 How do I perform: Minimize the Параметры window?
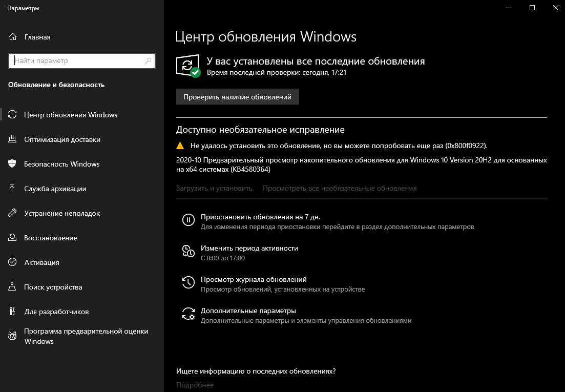509,8
